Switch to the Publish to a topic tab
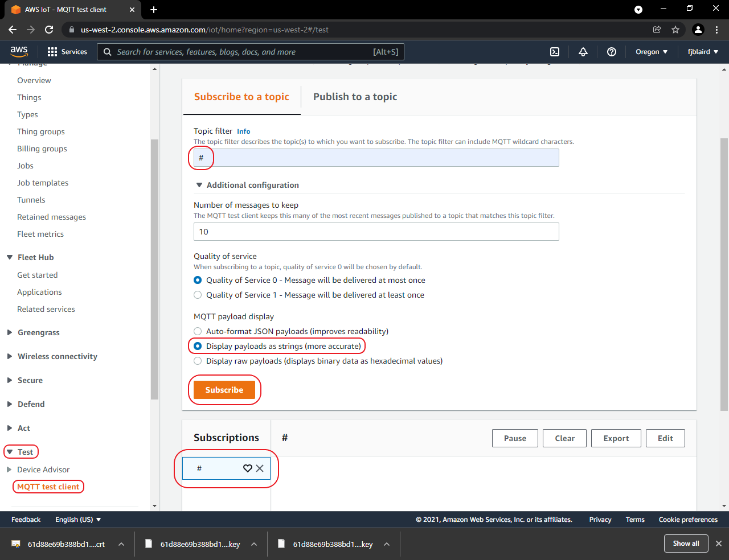This screenshot has height=560, width=729. pos(355,97)
